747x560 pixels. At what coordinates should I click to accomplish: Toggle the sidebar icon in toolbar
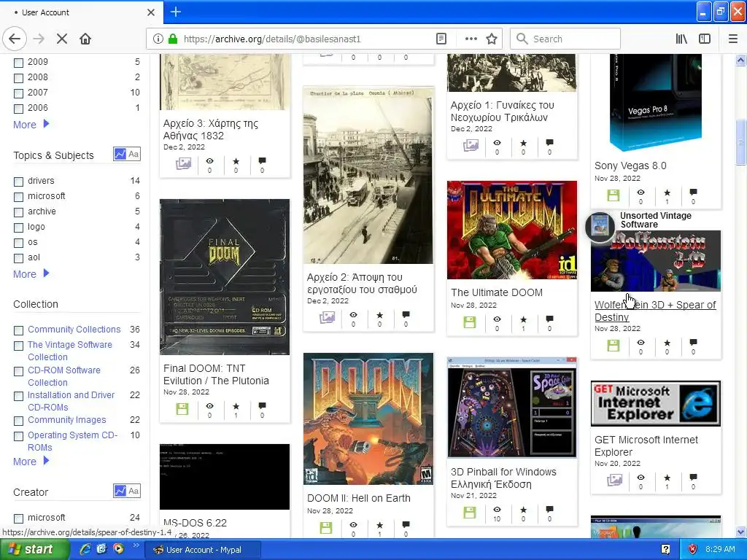point(705,39)
